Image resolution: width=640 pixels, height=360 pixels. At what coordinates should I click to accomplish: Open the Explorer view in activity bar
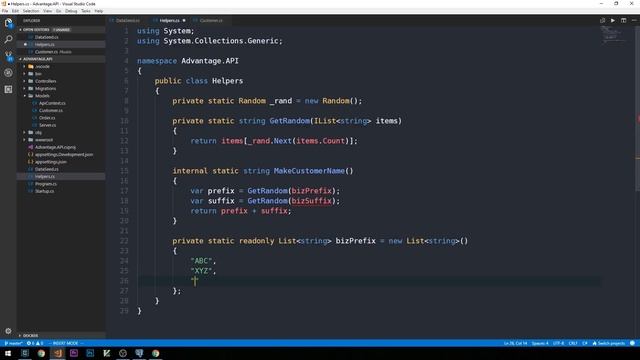point(8,23)
